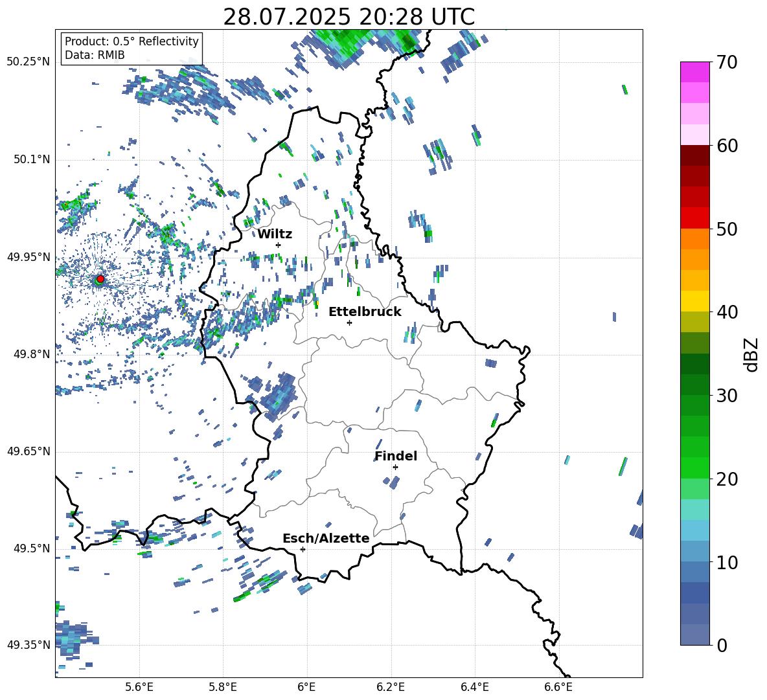Click the 20 tick on colorbar

pos(726,479)
